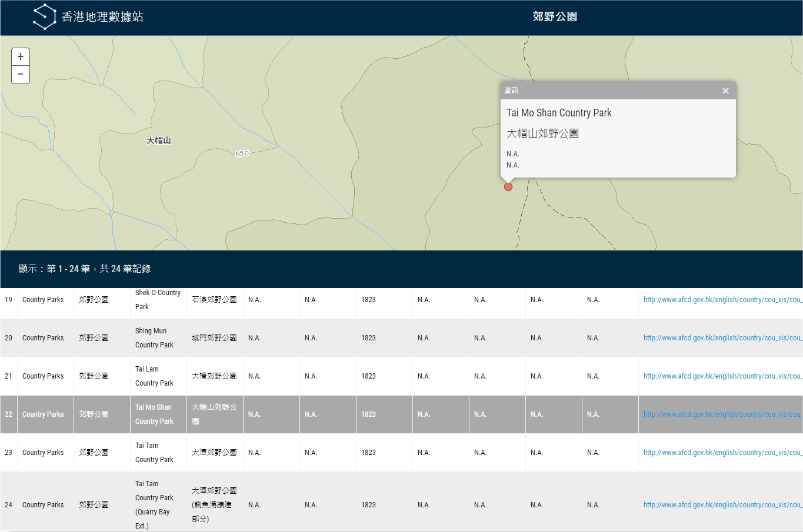The image size is (803, 532).
Task: Select Tai Tam Country Park (Quarry Bay Ext.) row
Action: (x=154, y=505)
